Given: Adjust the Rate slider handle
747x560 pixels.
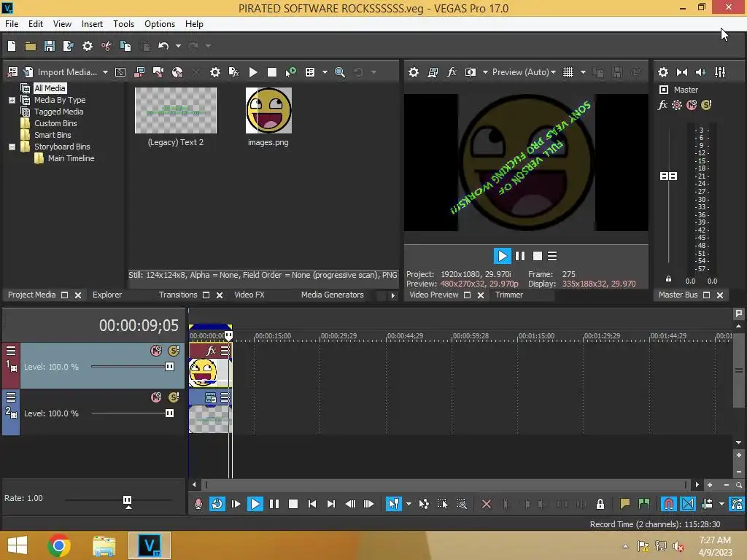Looking at the screenshot, I should (x=127, y=500).
